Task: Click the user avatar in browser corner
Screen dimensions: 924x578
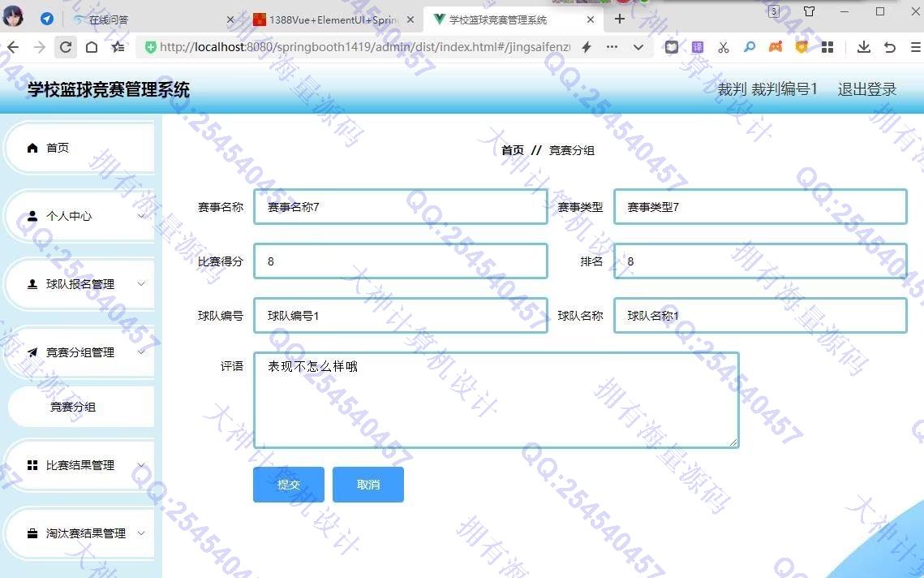Action: click(13, 15)
